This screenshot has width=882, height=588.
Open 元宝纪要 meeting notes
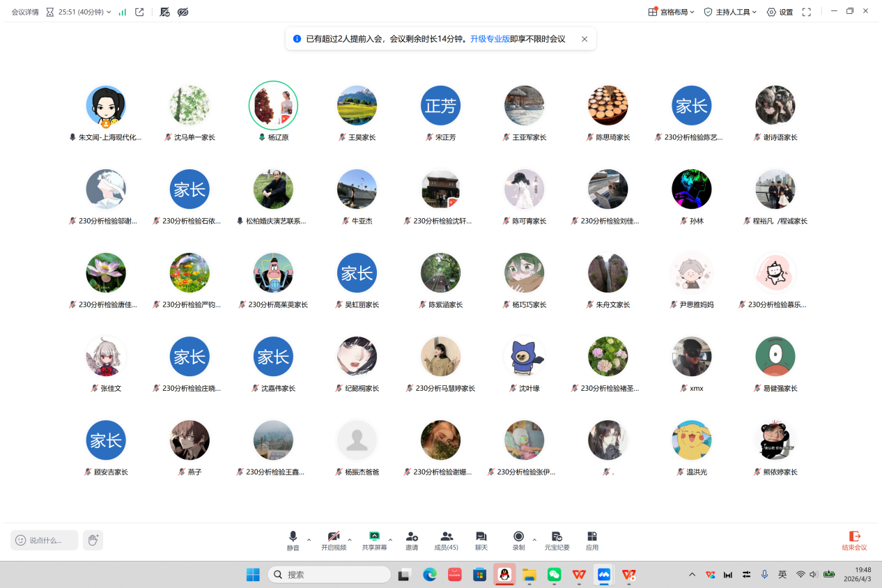tap(557, 540)
